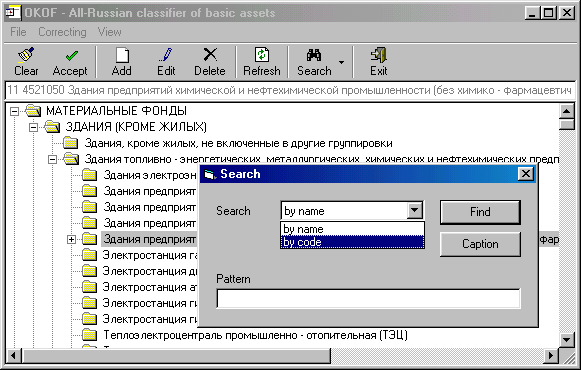The image size is (581, 370).
Task: Select МАТЕРИАЛЬНЫЕ ФОНДЫ tree item text
Action: [116, 111]
